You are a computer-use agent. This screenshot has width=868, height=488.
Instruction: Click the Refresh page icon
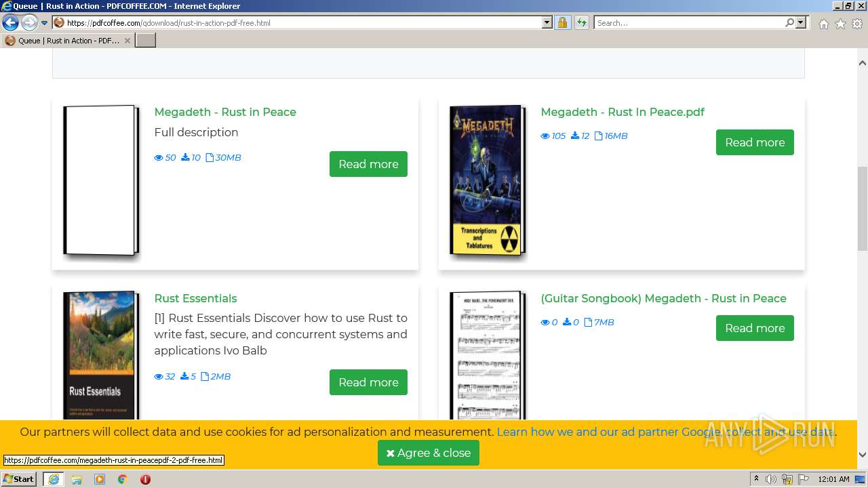582,22
